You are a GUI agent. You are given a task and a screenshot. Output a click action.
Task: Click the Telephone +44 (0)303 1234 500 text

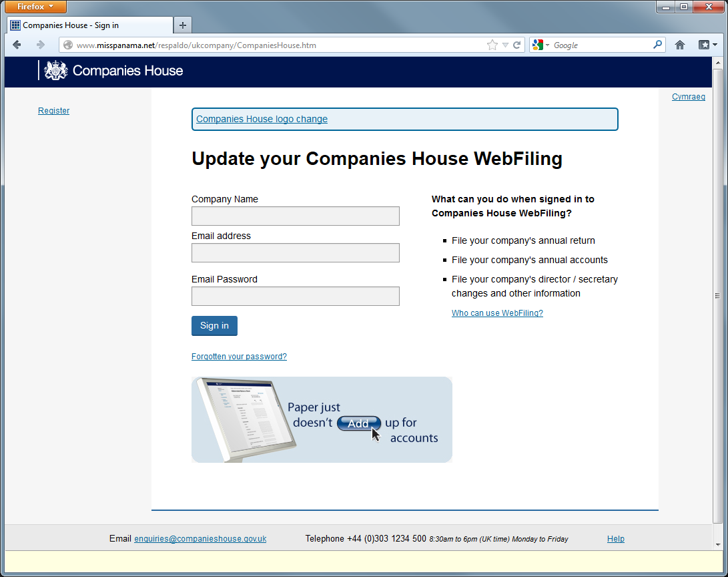366,538
